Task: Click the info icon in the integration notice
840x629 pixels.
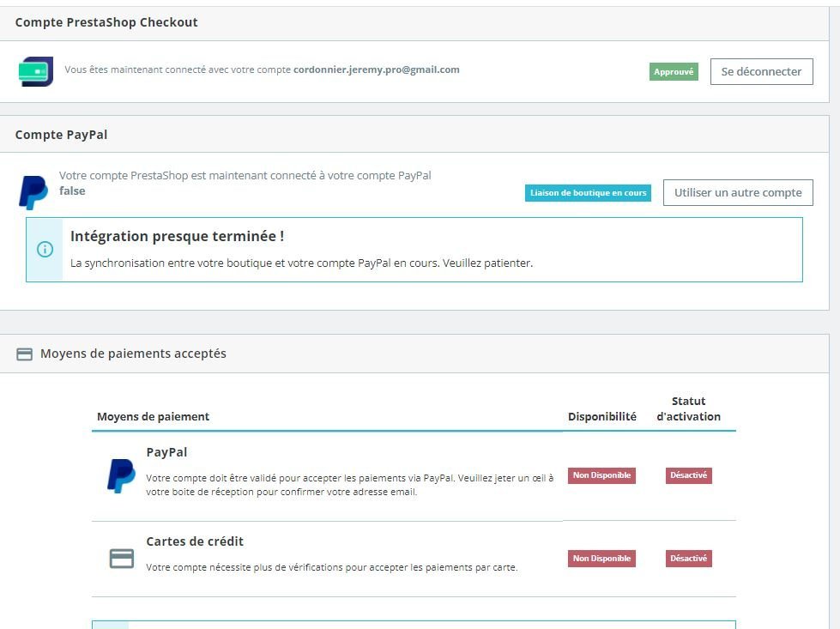Action: [x=45, y=249]
